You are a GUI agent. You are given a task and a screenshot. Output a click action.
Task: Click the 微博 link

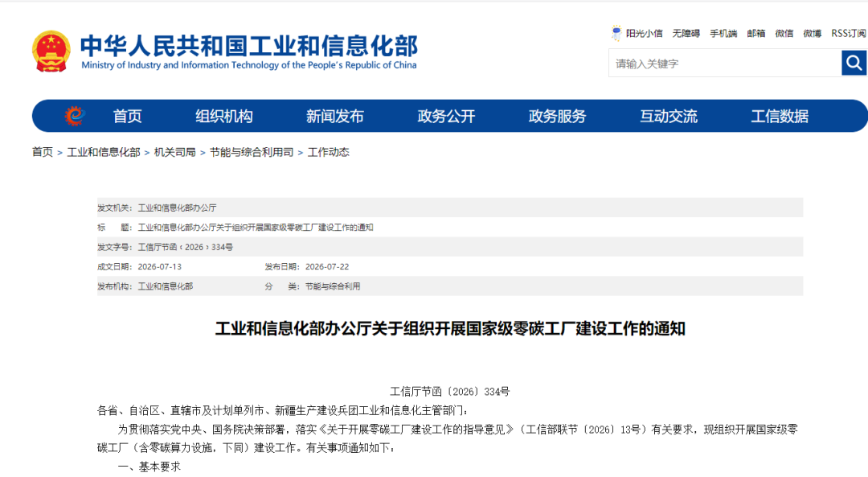pos(813,34)
